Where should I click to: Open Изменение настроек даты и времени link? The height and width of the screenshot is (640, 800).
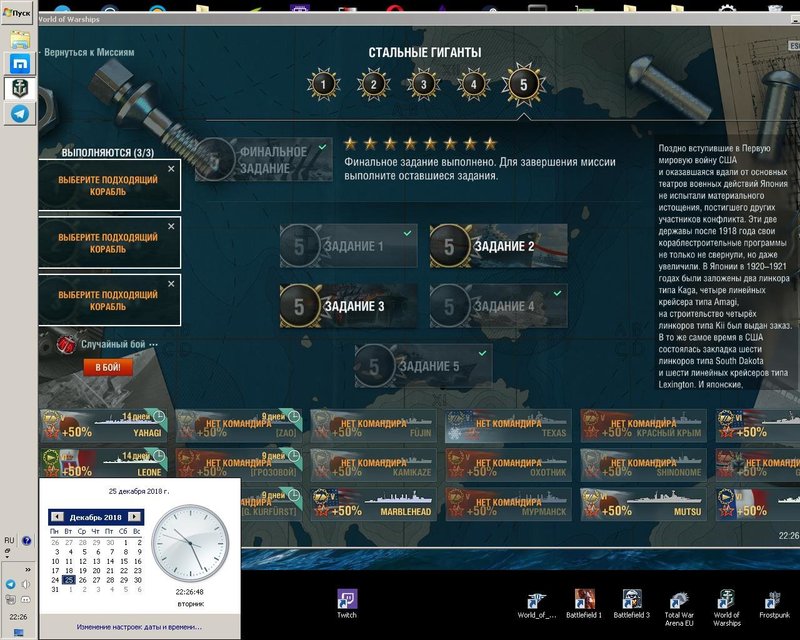(x=139, y=627)
